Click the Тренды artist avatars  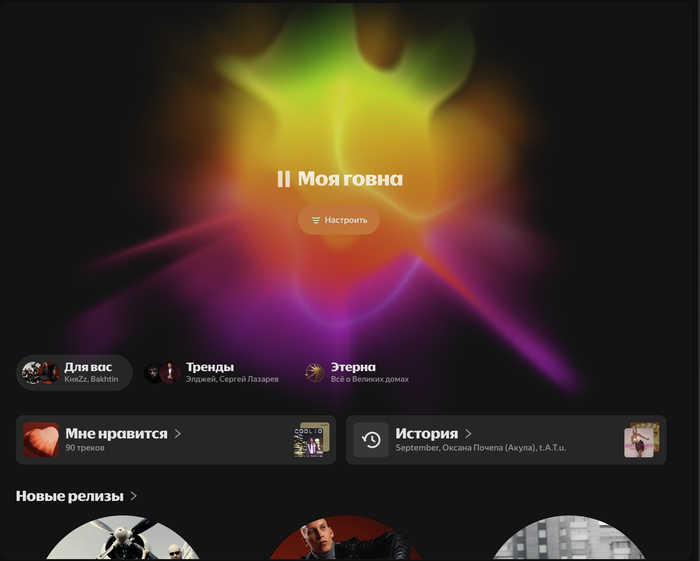162,373
